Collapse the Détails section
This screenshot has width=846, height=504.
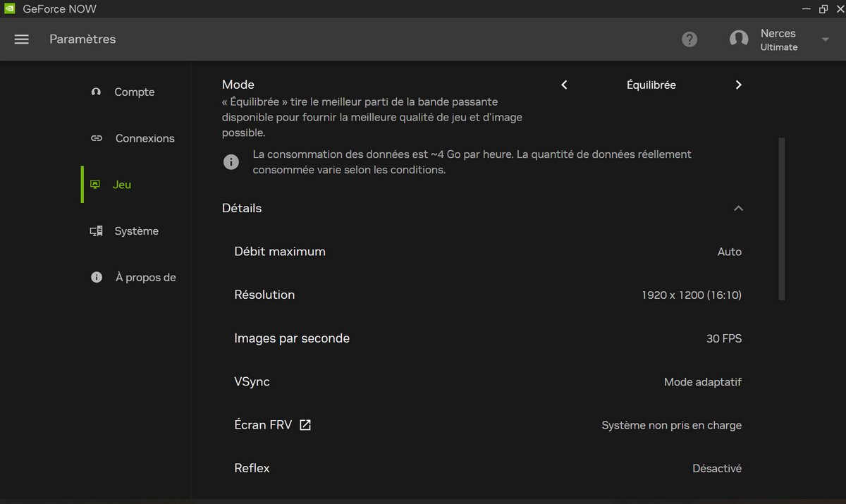click(x=738, y=208)
